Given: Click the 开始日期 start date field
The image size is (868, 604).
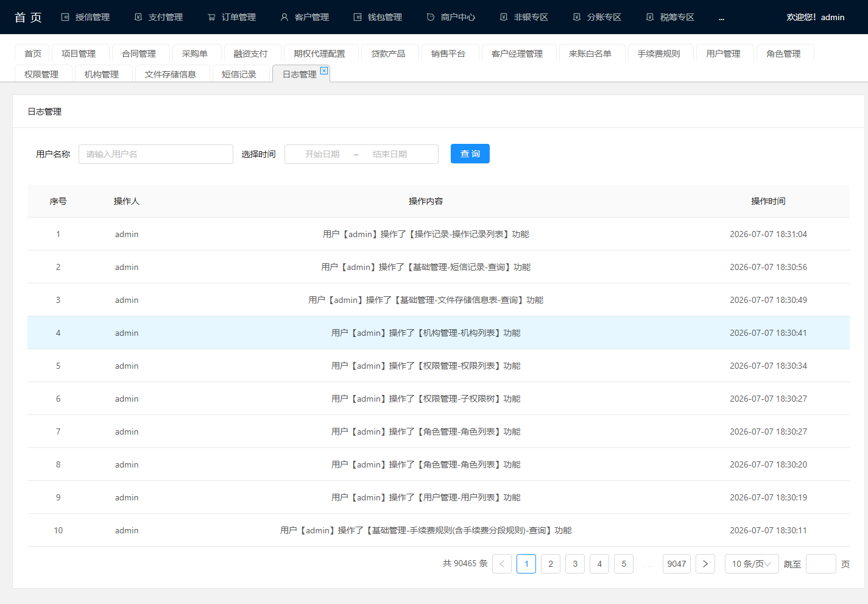Looking at the screenshot, I should point(322,154).
